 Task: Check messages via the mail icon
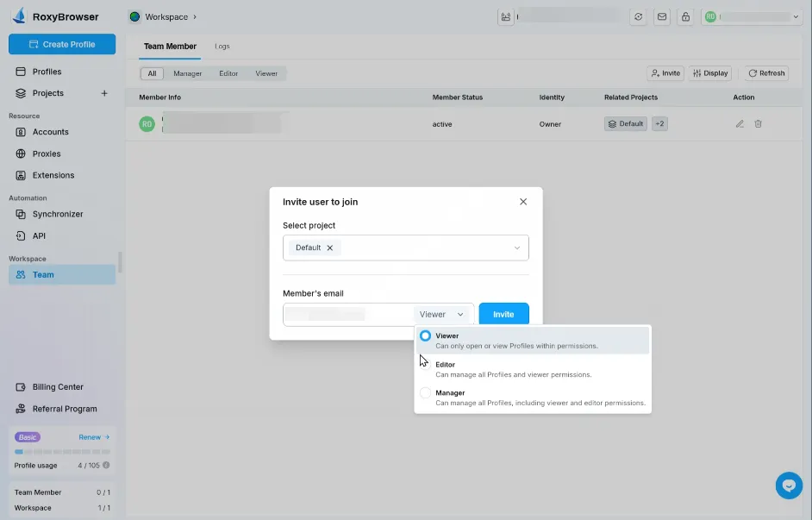pos(662,16)
